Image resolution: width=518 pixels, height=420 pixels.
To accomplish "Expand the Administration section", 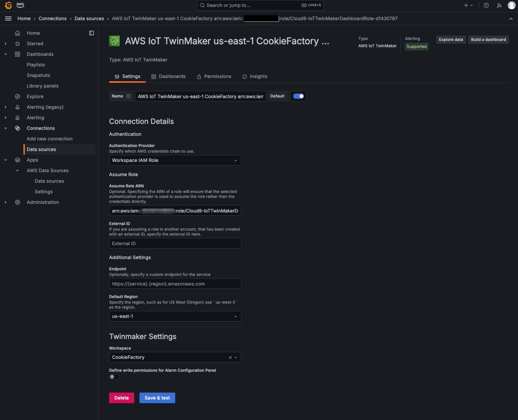I will pos(5,202).
